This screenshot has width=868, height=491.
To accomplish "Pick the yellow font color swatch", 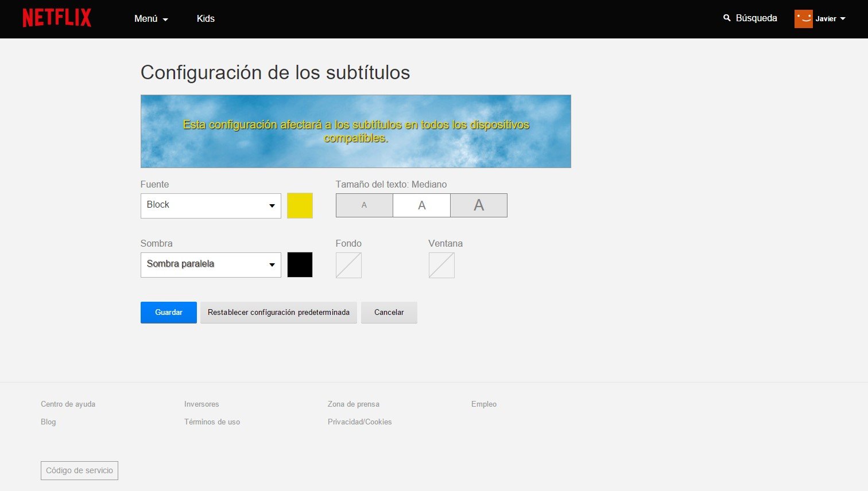I will [x=300, y=205].
